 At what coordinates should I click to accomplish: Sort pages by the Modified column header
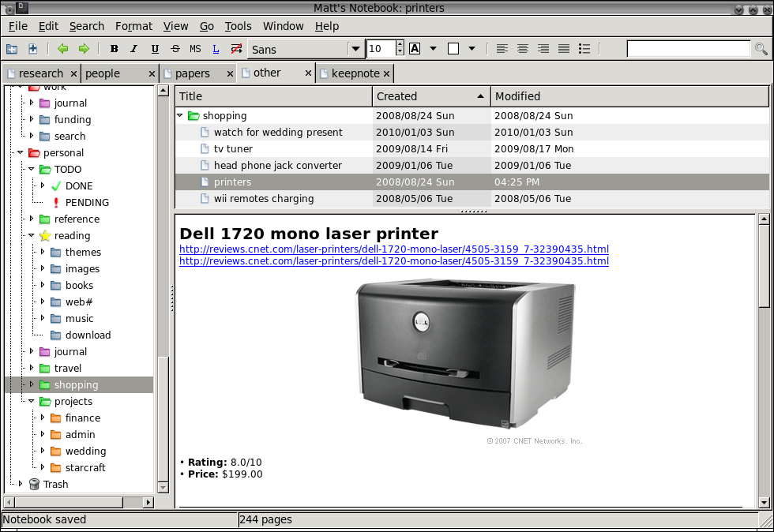(517, 96)
